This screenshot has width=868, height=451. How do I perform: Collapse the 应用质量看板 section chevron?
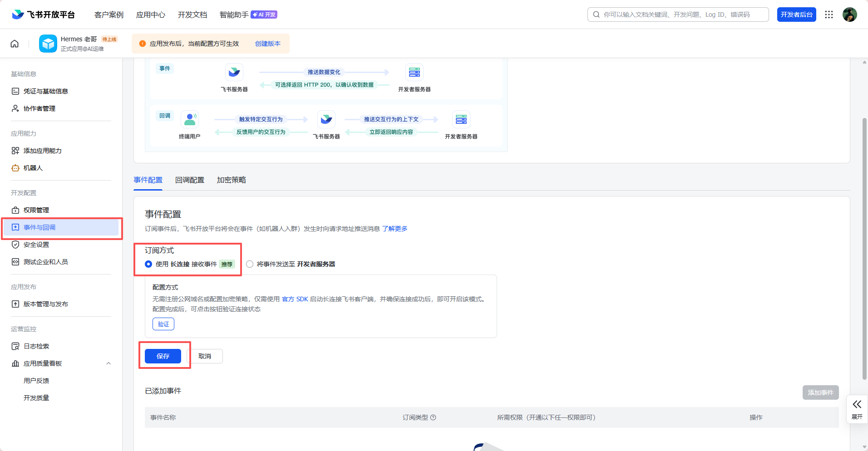pos(108,363)
